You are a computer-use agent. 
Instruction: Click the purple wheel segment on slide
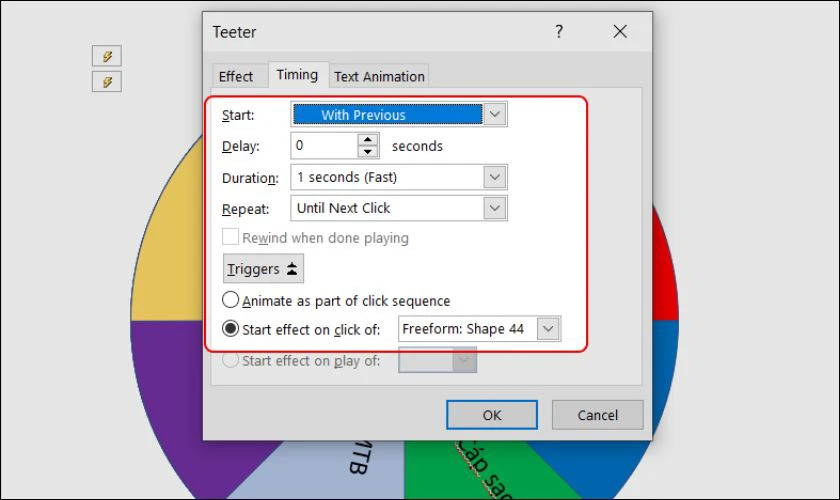coord(169,397)
